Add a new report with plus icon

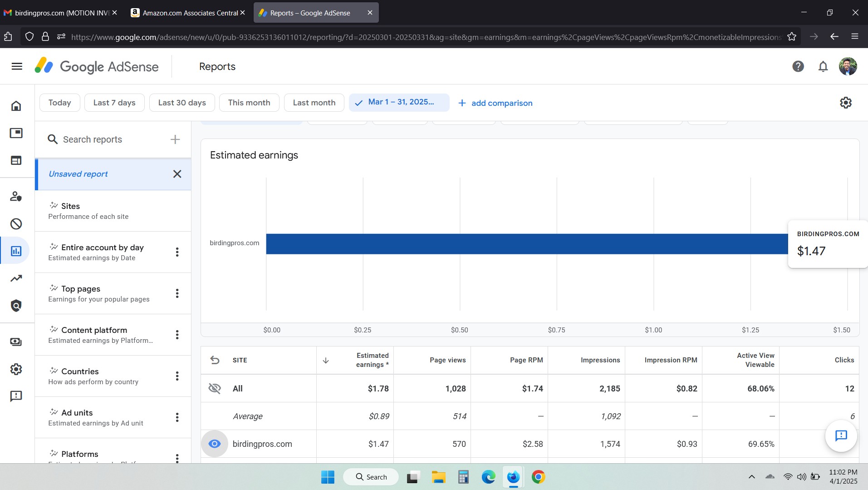(175, 139)
